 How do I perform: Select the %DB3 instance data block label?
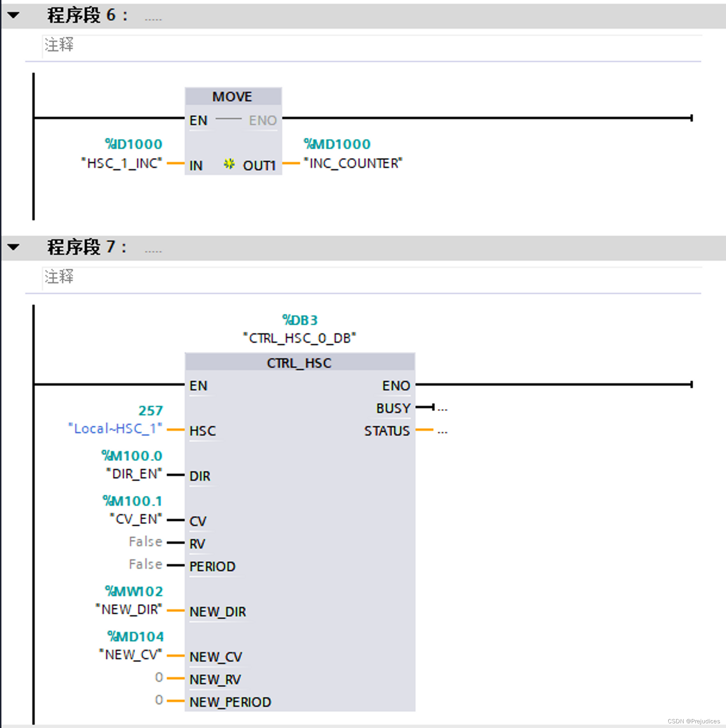pos(300,320)
